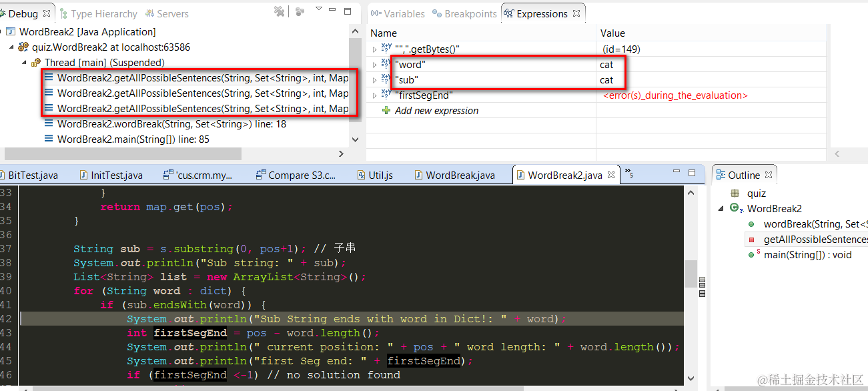Switch to the Breakpoints tab
868x391 pixels.
click(465, 13)
